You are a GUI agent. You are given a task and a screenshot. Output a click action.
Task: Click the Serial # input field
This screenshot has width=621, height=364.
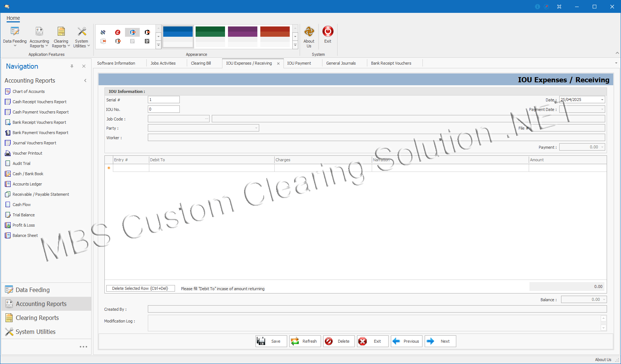click(x=164, y=100)
